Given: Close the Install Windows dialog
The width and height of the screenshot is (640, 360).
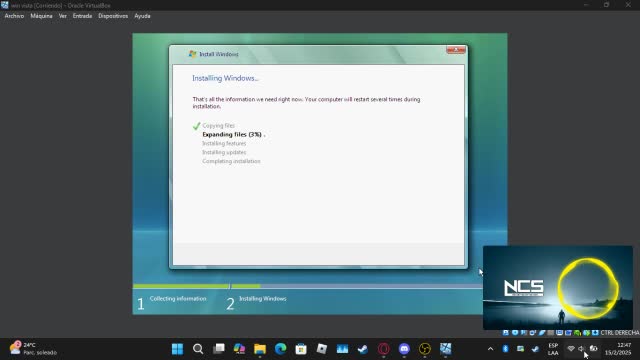Looking at the screenshot, I should (x=456, y=50).
